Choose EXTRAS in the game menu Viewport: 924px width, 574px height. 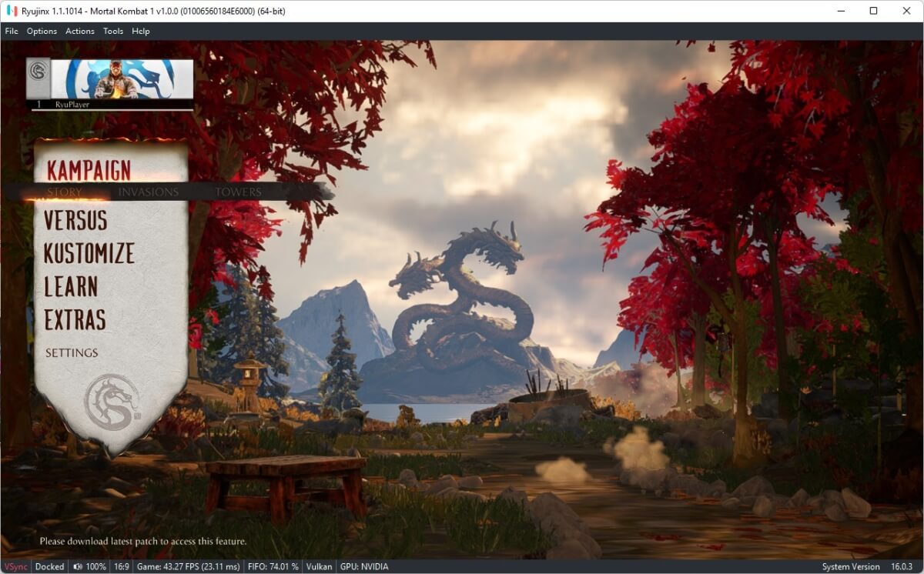pyautogui.click(x=75, y=320)
